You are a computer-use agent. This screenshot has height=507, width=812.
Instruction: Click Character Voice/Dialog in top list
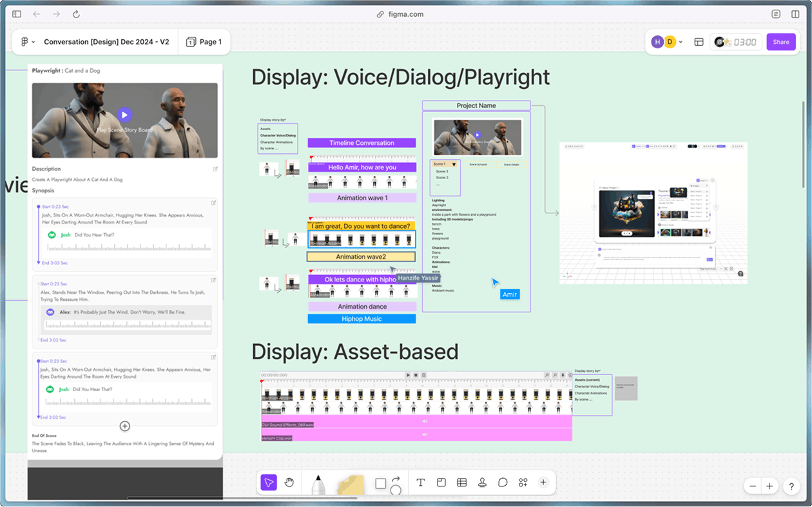(x=278, y=135)
